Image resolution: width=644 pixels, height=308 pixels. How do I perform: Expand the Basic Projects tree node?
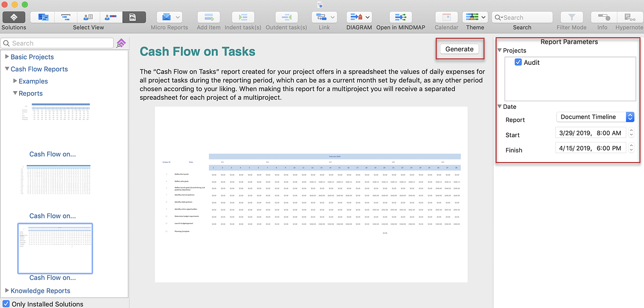(x=7, y=57)
